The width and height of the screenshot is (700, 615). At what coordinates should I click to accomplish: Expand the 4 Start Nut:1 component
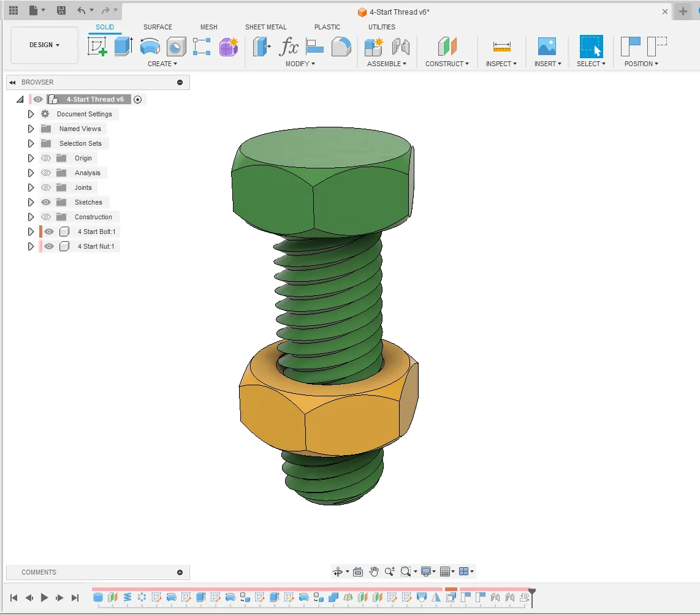pyautogui.click(x=31, y=246)
